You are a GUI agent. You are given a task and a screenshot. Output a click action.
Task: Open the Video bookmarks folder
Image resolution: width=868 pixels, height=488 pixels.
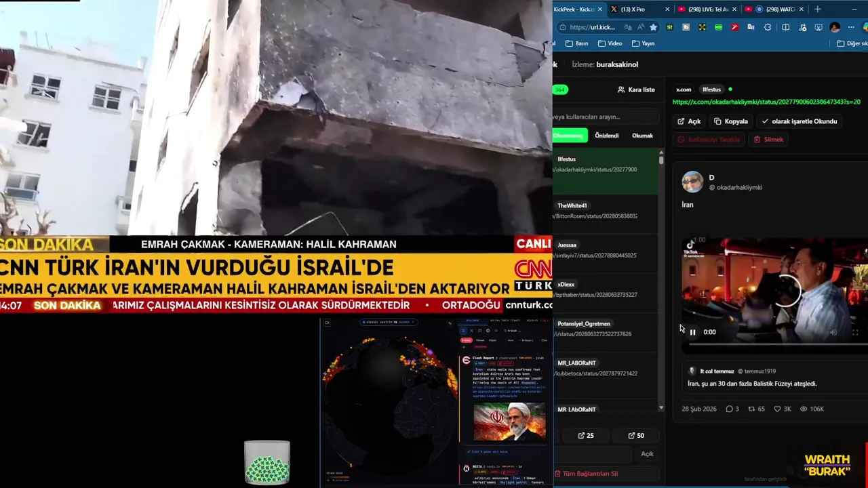coord(610,43)
